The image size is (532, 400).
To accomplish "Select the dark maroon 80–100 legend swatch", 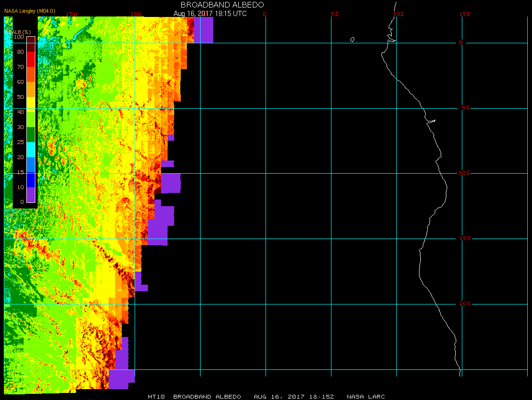I will (x=31, y=44).
